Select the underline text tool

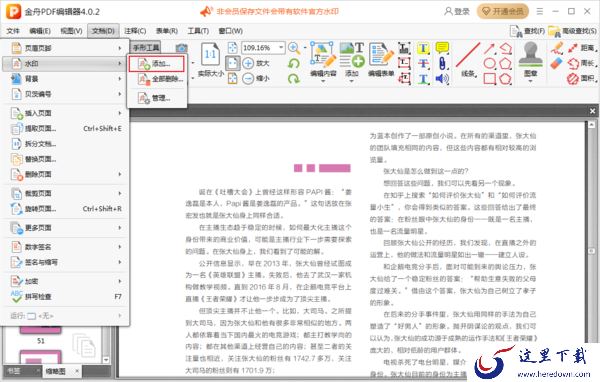coord(423,79)
